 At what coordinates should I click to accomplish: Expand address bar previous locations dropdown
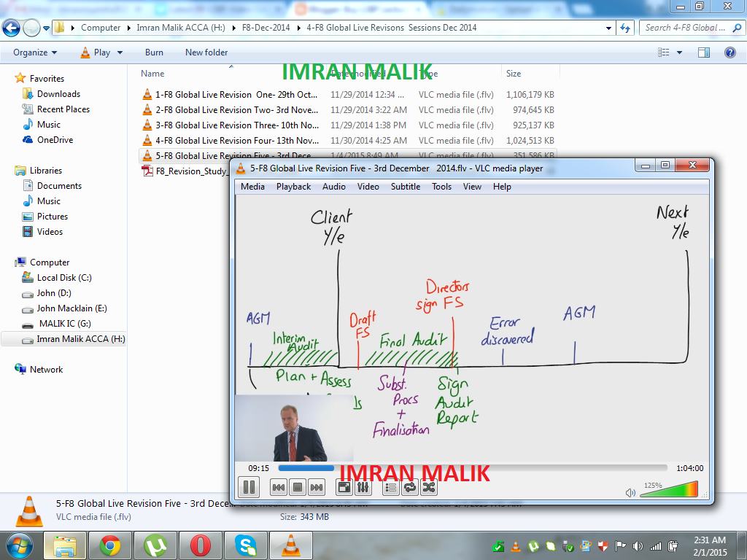(608, 28)
